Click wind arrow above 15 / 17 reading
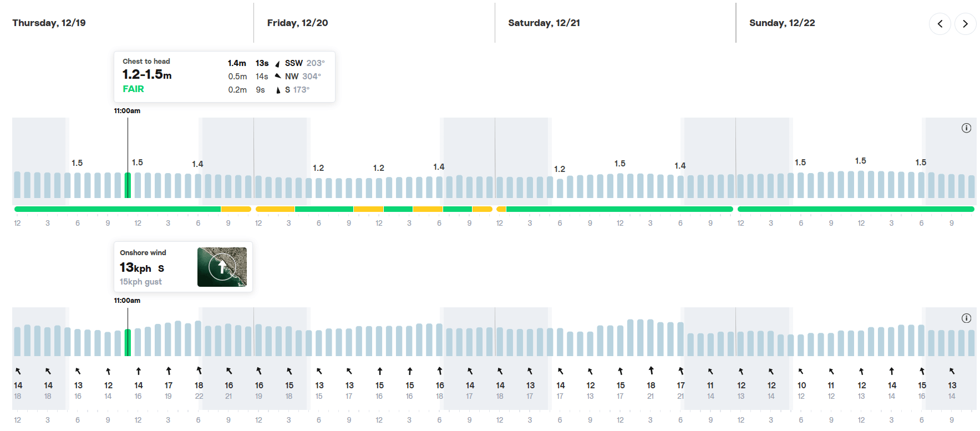The image size is (980, 431). click(x=621, y=371)
